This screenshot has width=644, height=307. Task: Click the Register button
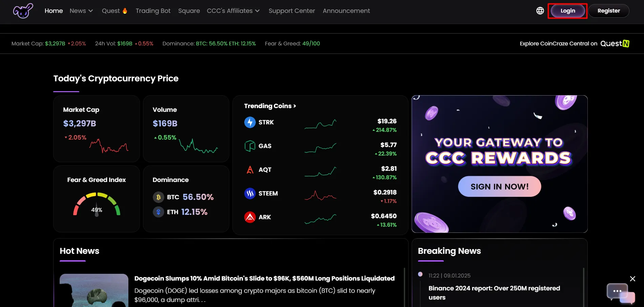(x=608, y=11)
